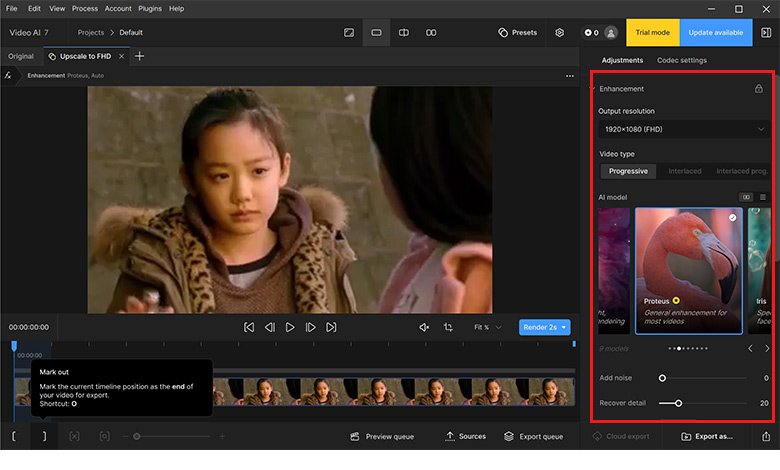
Task: Click the Mark out bracket icon
Action: [44, 436]
